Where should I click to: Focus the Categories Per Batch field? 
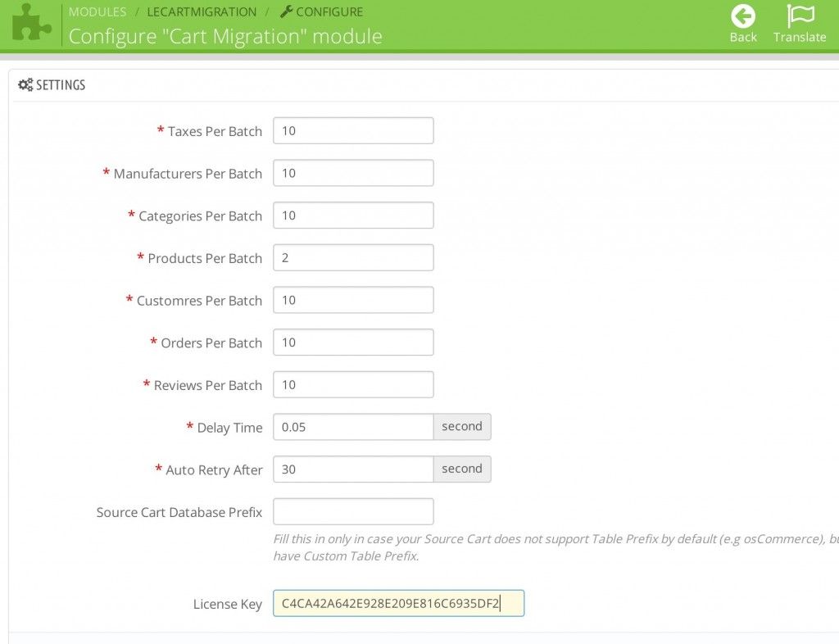[x=353, y=215]
